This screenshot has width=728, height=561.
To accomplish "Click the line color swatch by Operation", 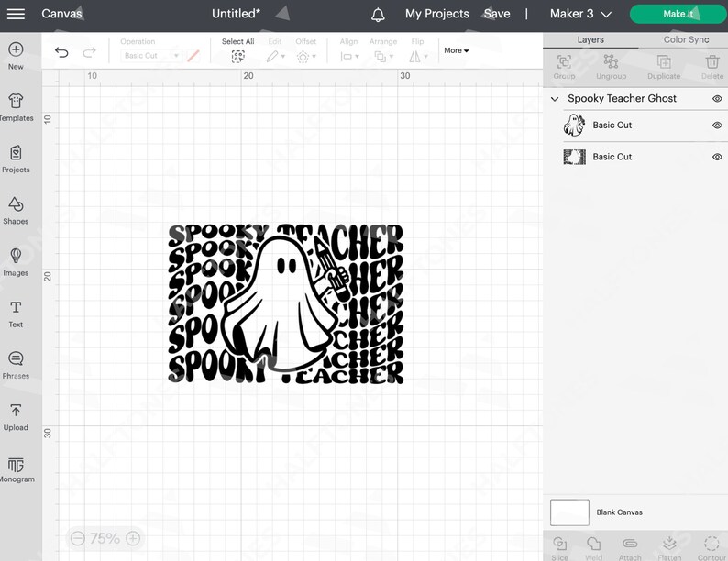I will (x=193, y=56).
